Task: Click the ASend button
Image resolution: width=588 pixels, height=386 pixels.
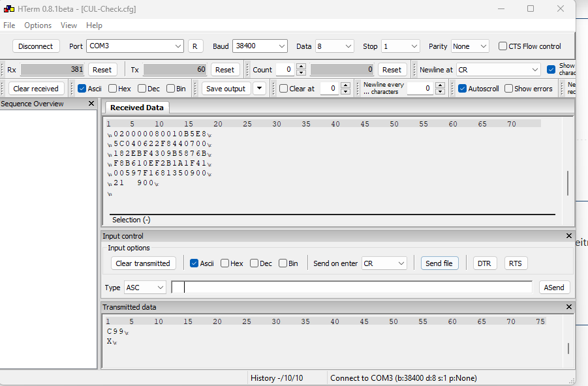Action: pos(554,288)
